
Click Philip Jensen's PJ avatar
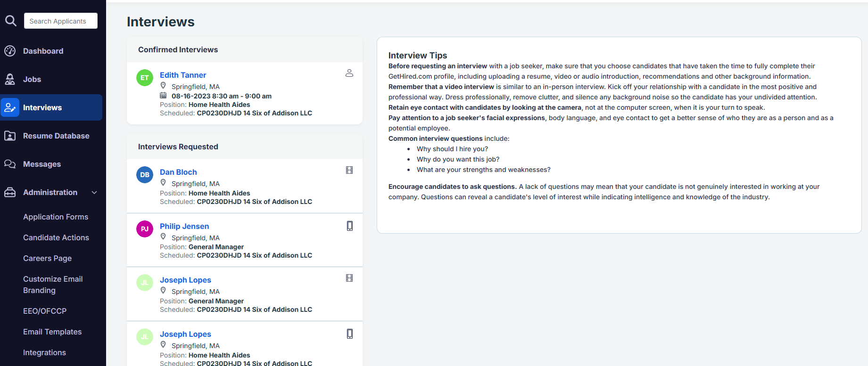coord(145,229)
